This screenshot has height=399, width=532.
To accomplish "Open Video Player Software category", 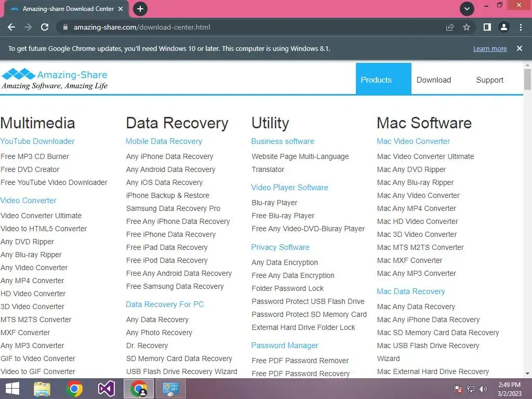I will click(x=290, y=187).
